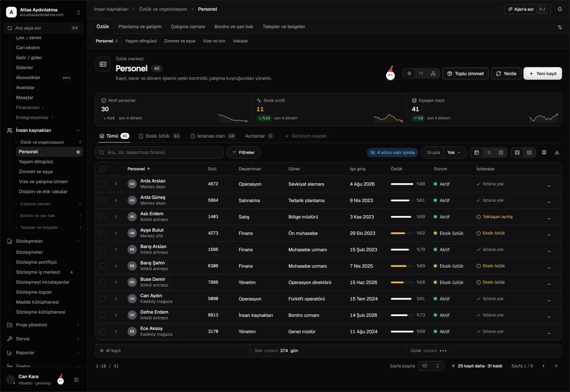Click Ayşe Bulut's özlük progress bar
This screenshot has width=570, height=392.
click(x=402, y=233)
